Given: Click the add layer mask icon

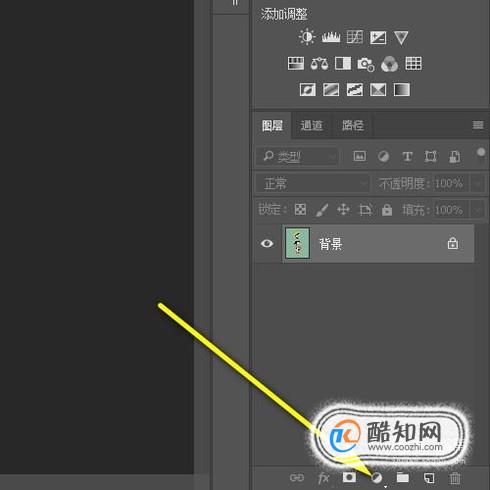Looking at the screenshot, I should (x=349, y=478).
